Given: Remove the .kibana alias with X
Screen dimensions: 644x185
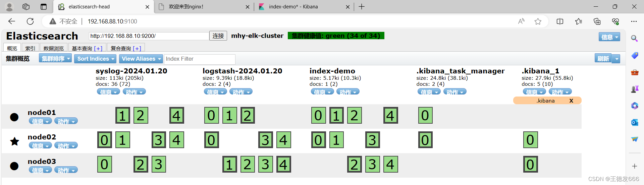Looking at the screenshot, I should tap(571, 101).
